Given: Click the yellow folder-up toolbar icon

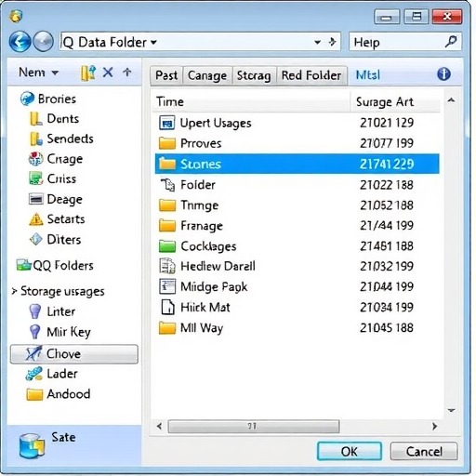Looking at the screenshot, I should [x=88, y=73].
